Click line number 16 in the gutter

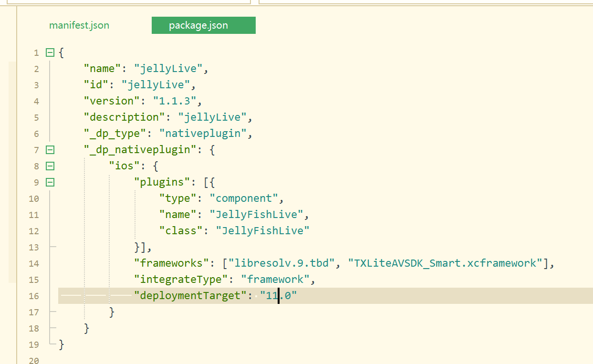click(x=34, y=296)
